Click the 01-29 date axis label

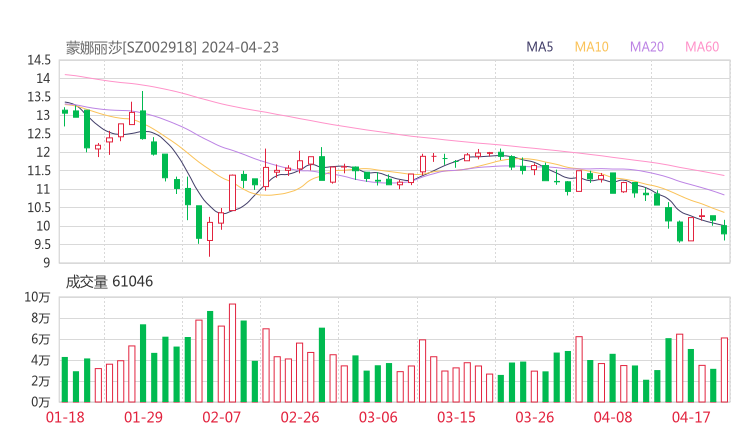(143, 417)
